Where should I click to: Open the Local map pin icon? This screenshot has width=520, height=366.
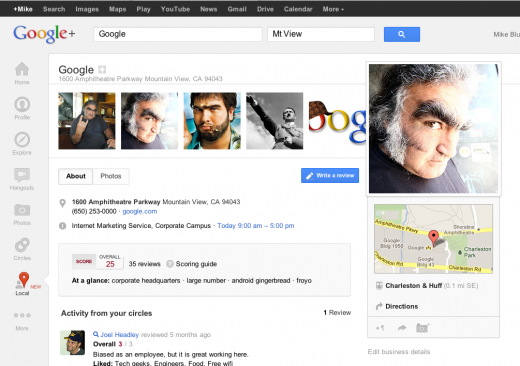23,280
